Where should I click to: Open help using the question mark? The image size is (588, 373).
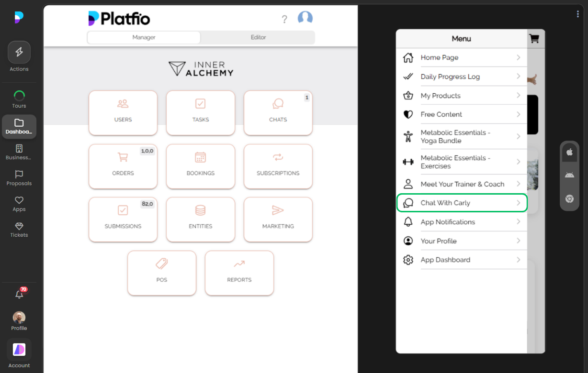tap(284, 19)
